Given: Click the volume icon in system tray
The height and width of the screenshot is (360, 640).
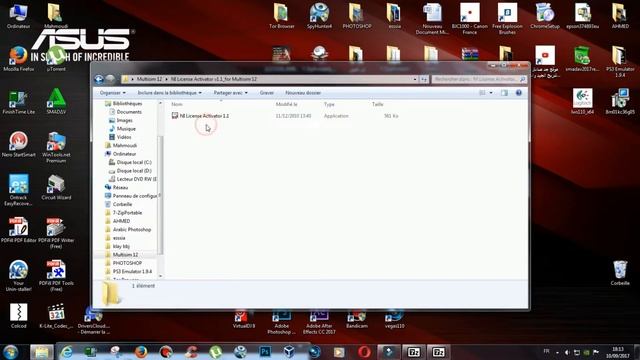Looking at the screenshot, I should click(x=567, y=352).
